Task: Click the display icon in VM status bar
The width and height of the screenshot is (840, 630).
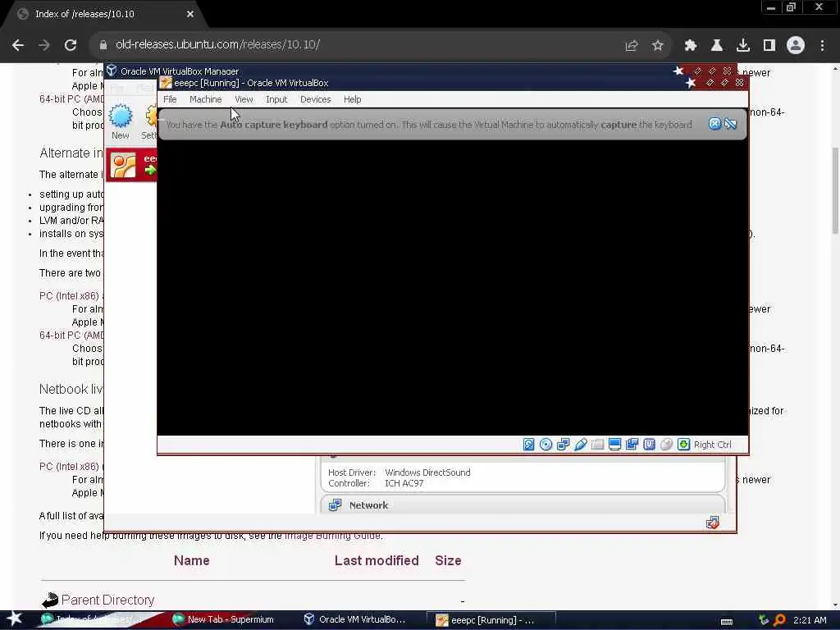Action: coord(614,444)
